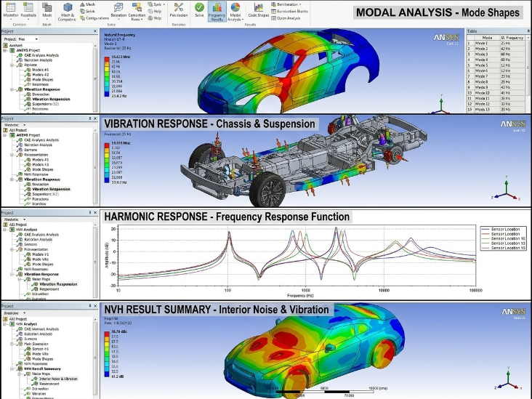
Task: Click the Frequency (Hz) axis label on the chart
Action: 300,296
